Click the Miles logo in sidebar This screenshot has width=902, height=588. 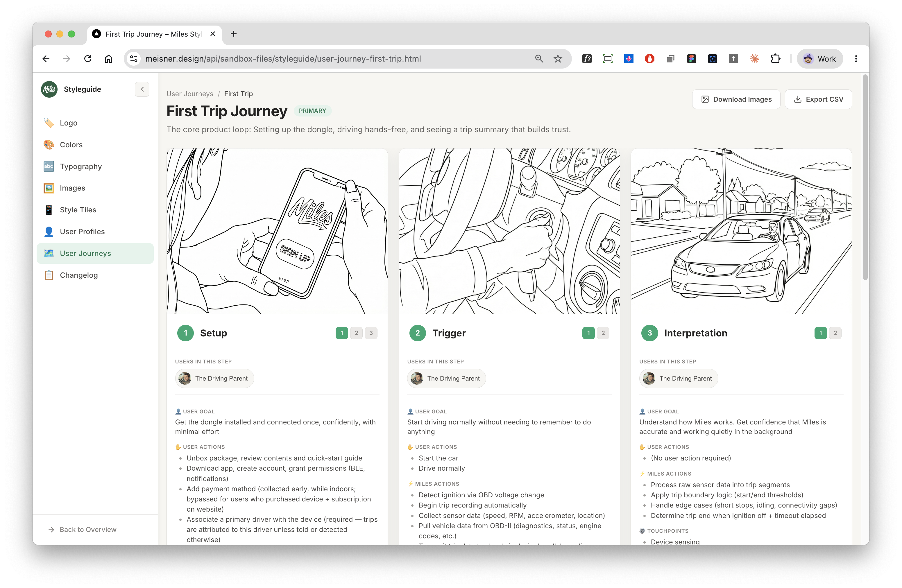[49, 89]
